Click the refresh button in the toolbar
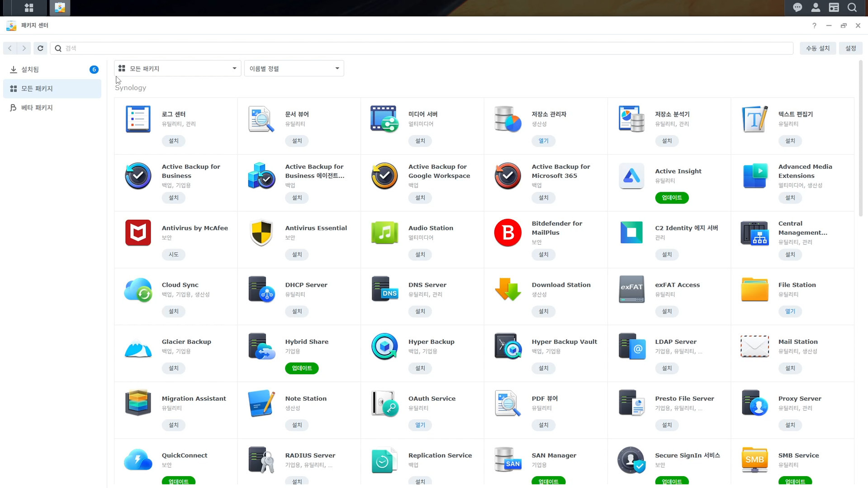The width and height of the screenshot is (868, 488). (x=40, y=48)
